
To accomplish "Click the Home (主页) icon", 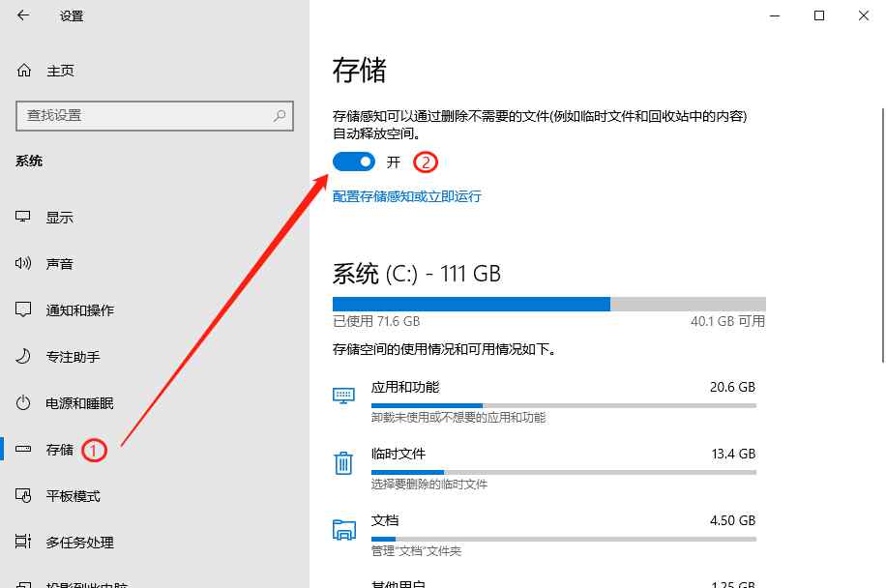I will [24, 71].
